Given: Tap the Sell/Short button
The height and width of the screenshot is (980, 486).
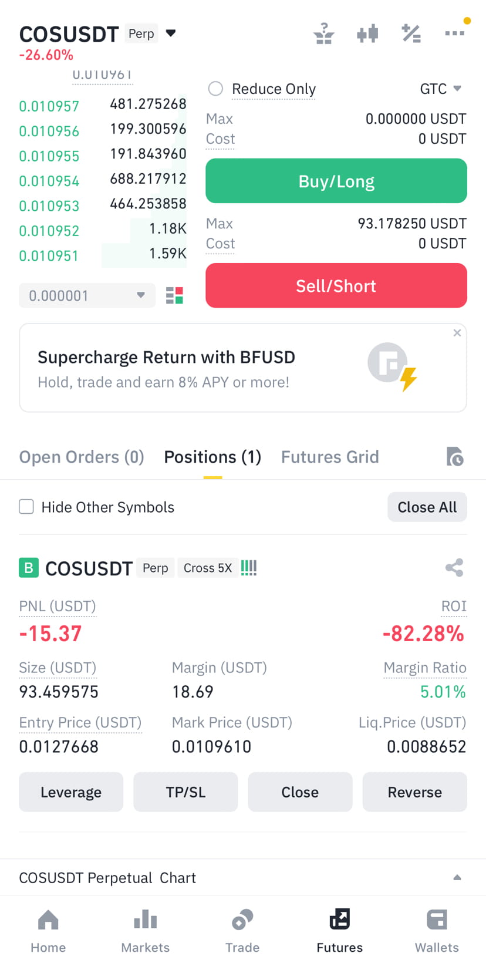Looking at the screenshot, I should pyautogui.click(x=336, y=285).
